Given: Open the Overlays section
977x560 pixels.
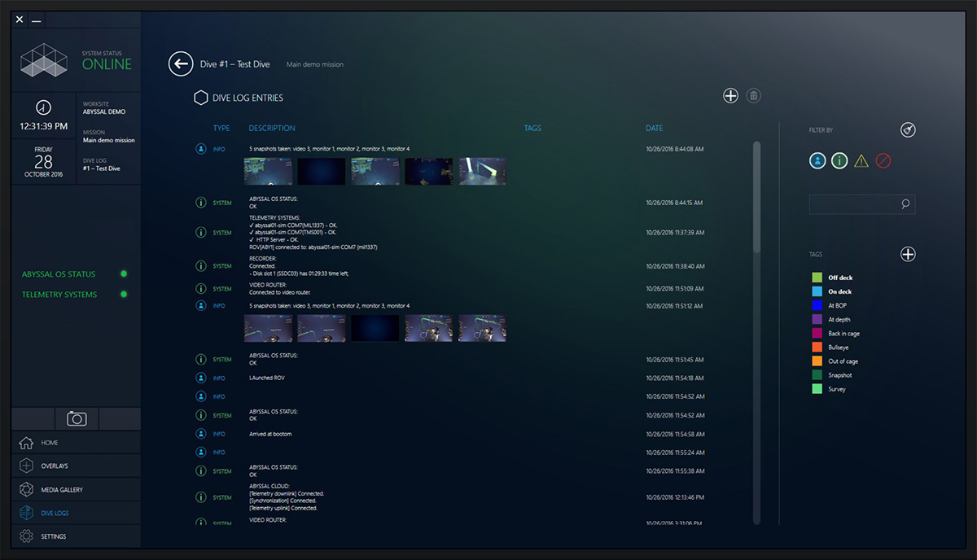Looking at the screenshot, I should pos(77,466).
